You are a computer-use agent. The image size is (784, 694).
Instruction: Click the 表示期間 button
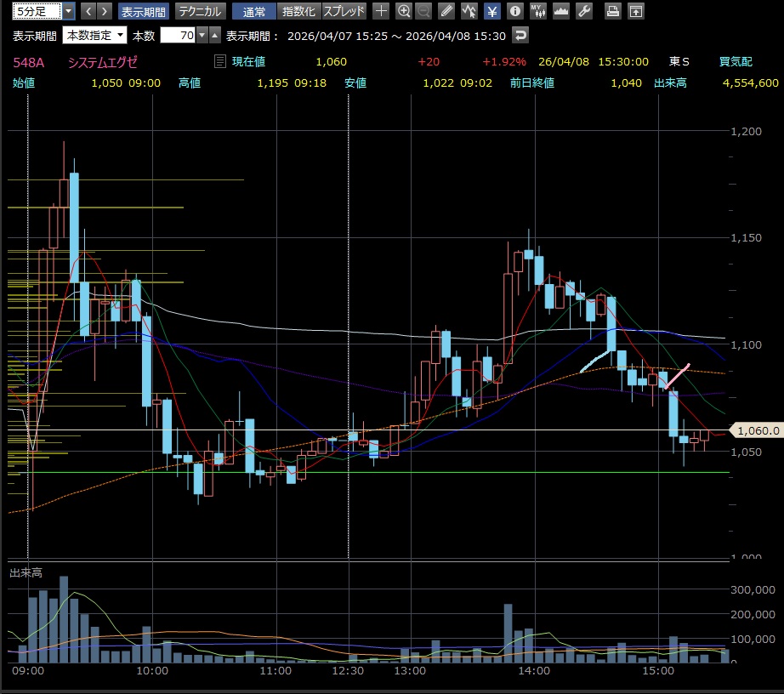tap(144, 11)
